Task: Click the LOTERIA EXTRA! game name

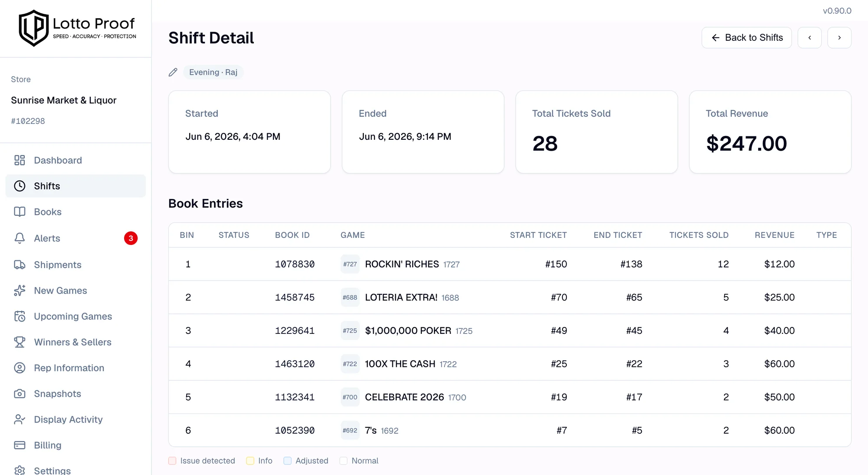Action: coord(401,297)
